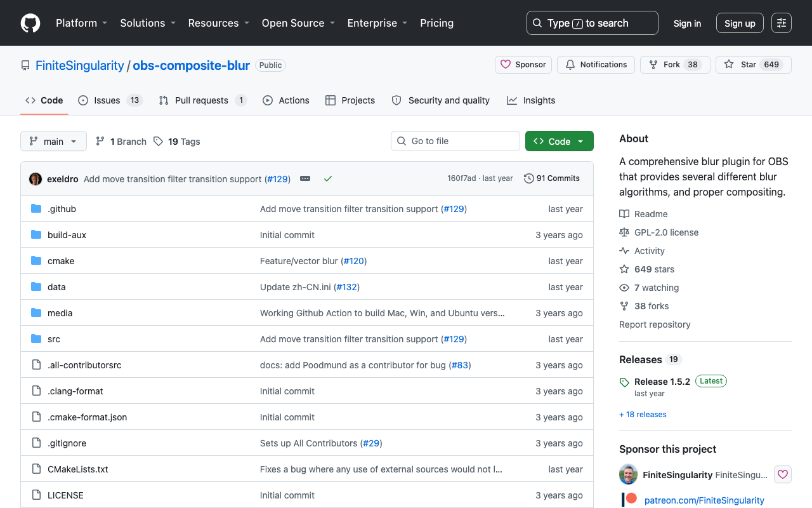Open the FiniteSingularity owner link
The height and width of the screenshot is (508, 812).
80,65
